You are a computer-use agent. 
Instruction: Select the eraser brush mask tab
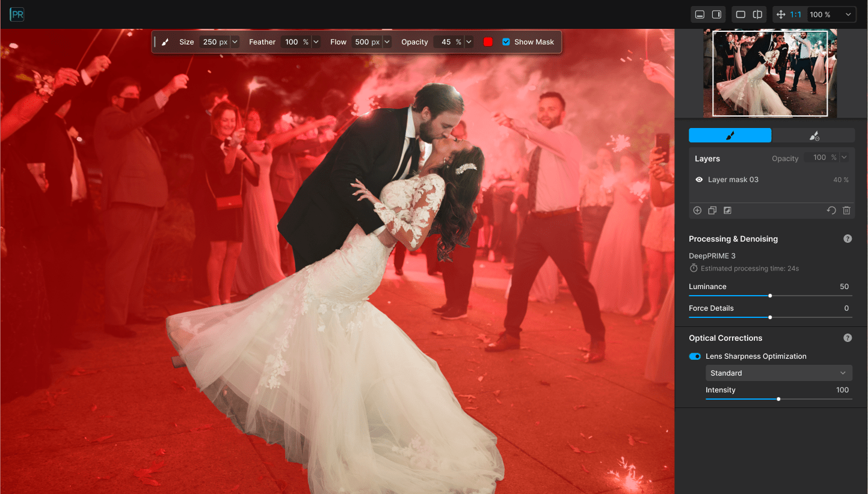[813, 135]
